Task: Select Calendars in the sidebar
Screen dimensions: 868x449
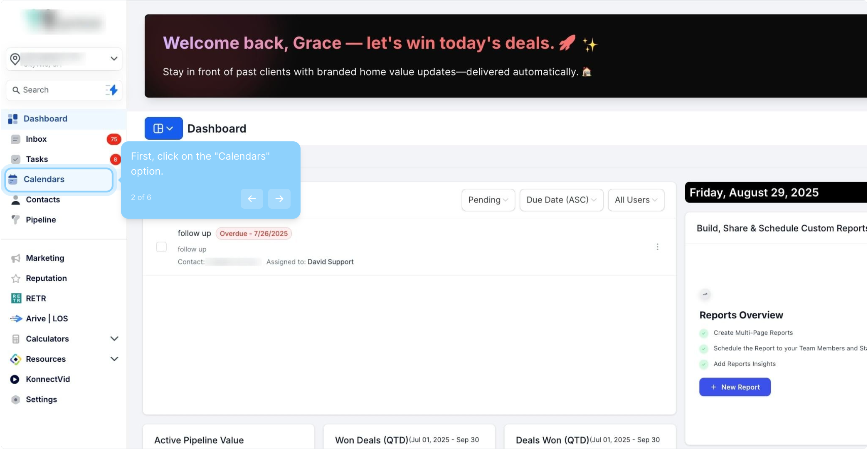Action: [44, 179]
